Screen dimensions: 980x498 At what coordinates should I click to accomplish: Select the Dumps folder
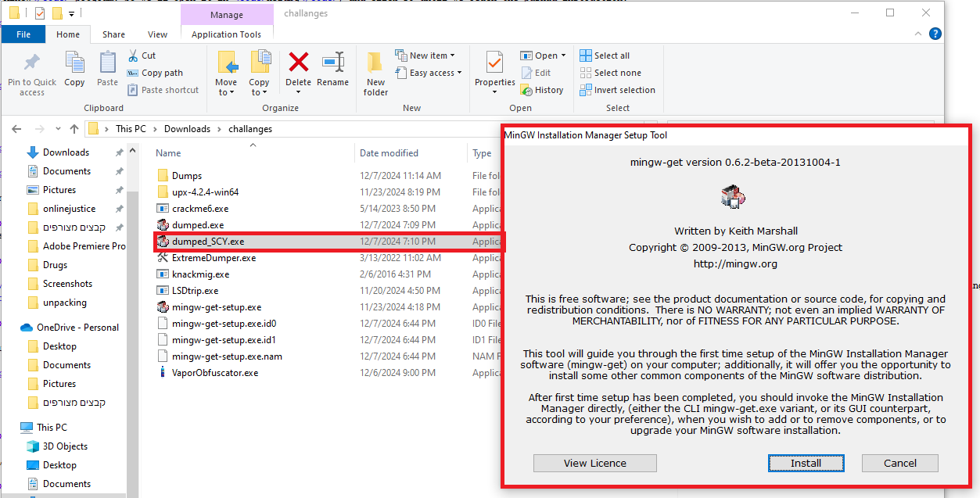pyautogui.click(x=187, y=176)
